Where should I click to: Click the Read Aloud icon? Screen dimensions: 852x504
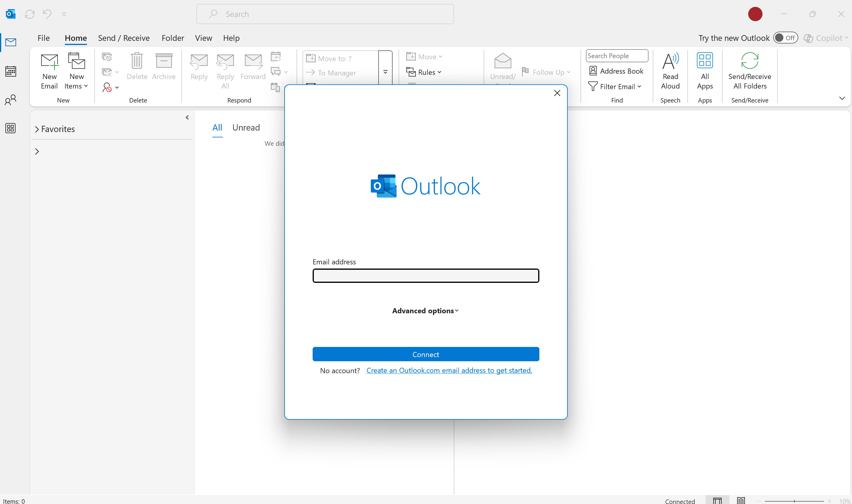click(x=670, y=71)
